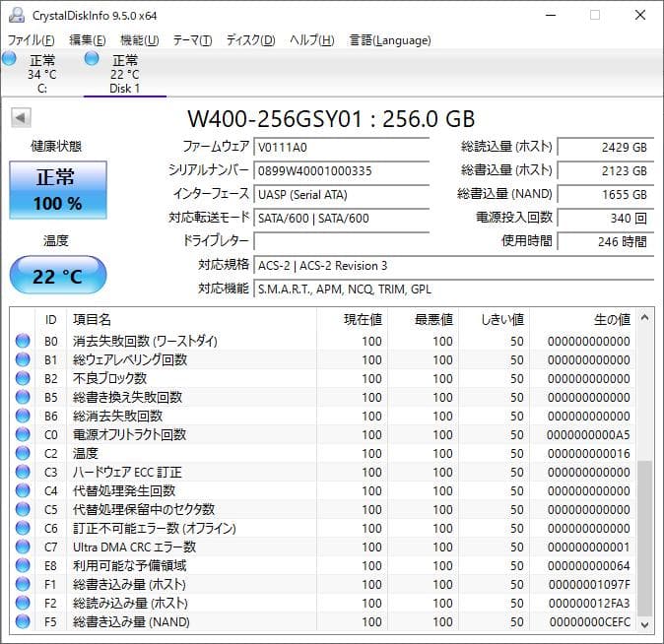Click the status orb in row C5

coord(23,509)
